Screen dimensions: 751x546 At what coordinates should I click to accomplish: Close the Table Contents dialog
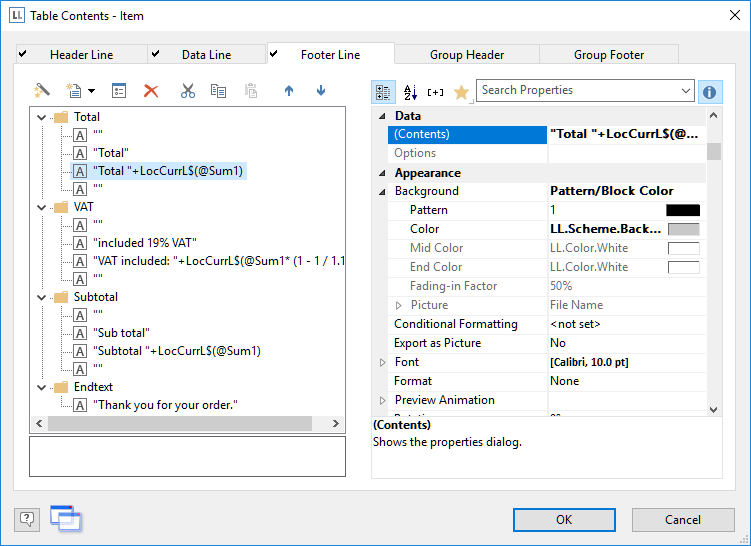tap(735, 15)
